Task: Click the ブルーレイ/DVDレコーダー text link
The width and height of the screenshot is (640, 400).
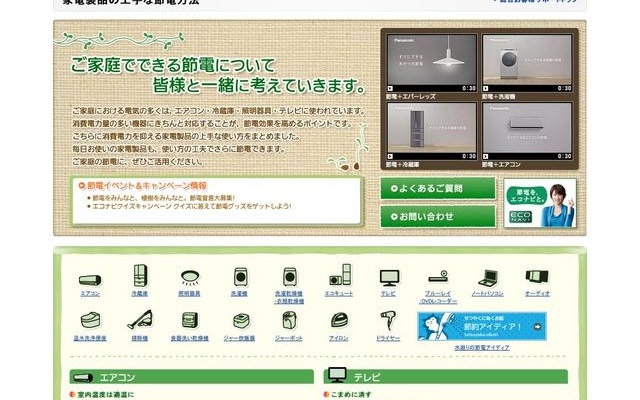Action: point(438,297)
